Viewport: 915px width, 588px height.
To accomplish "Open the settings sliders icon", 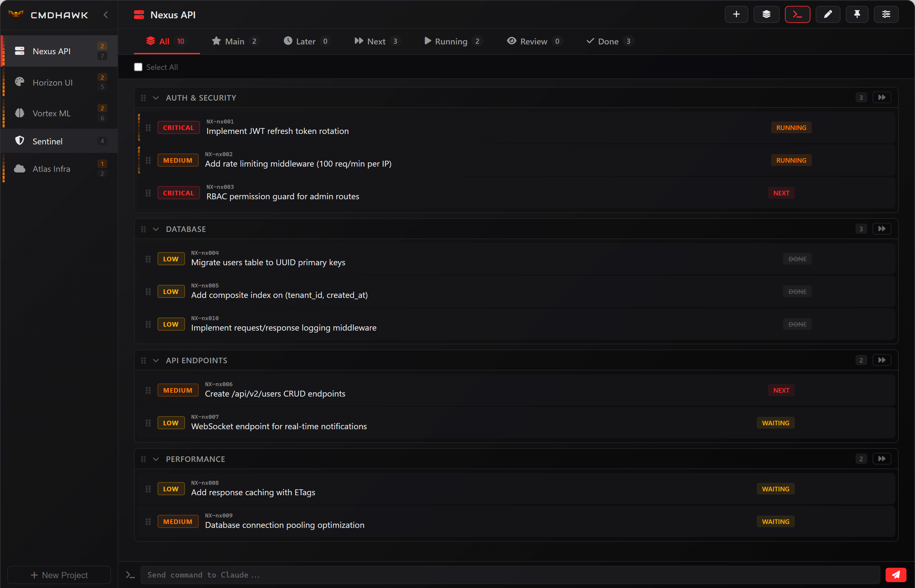I will (x=886, y=14).
